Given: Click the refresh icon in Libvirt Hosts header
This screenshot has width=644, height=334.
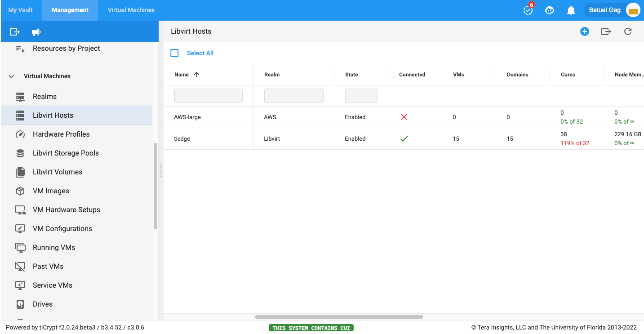Looking at the screenshot, I should pos(628,31).
